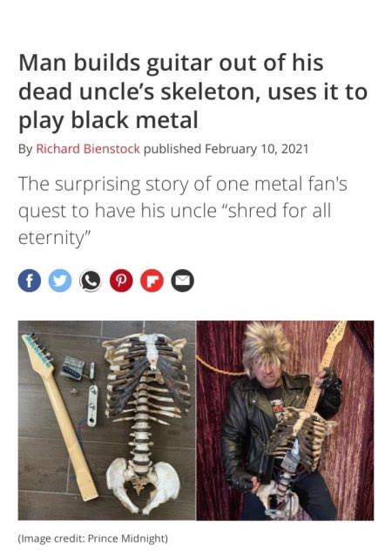Screen dimensions: 392x554
Task: Open right photo of man holding skeleton guitar
Action: 285,421
